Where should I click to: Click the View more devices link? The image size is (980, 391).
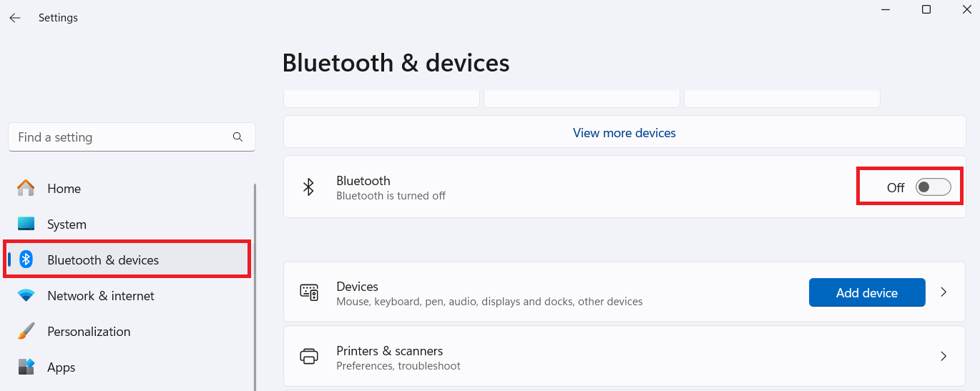[x=624, y=133]
